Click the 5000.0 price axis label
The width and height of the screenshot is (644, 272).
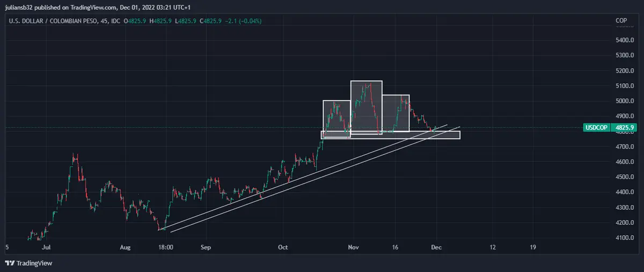click(x=625, y=101)
